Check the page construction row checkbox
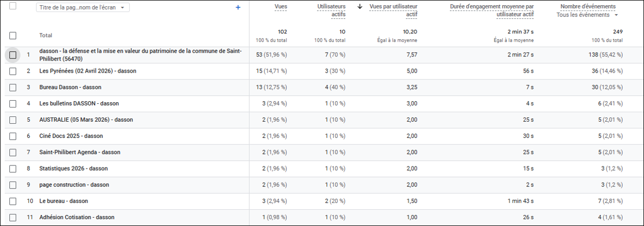The width and height of the screenshot is (644, 226). [x=13, y=185]
